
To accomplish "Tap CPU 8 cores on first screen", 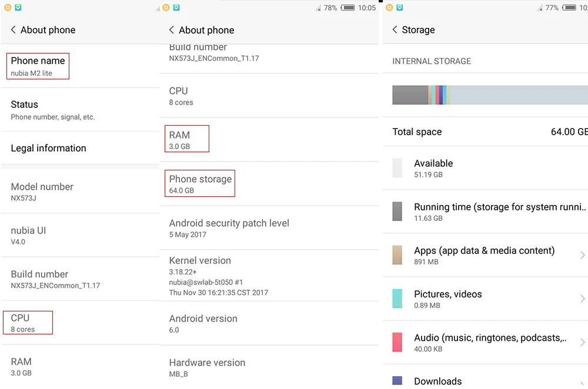I will 80,323.
